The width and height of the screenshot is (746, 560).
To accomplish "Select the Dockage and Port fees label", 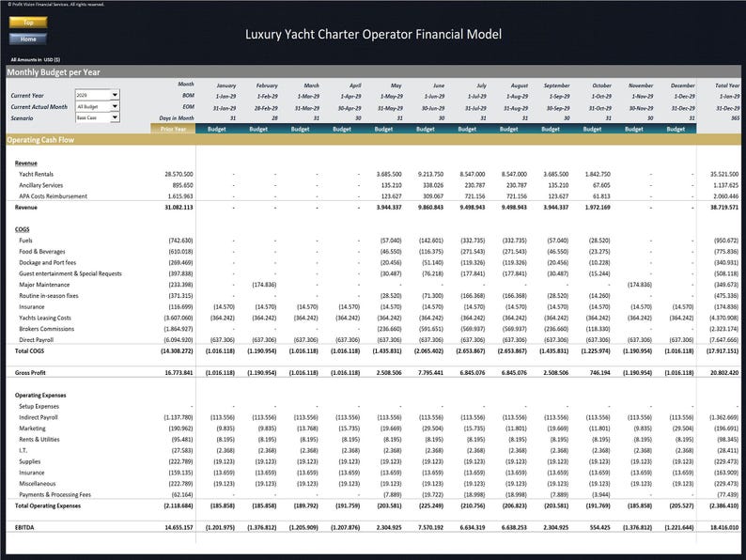I will (47, 262).
